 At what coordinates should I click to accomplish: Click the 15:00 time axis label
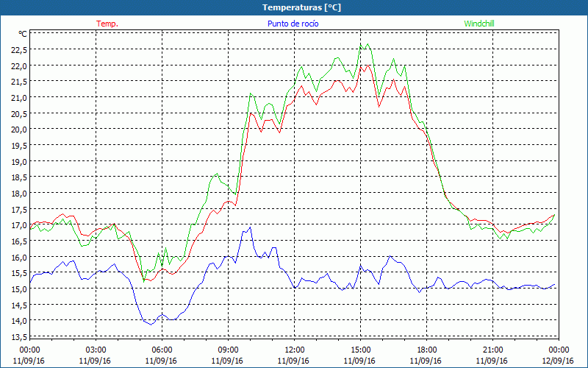coord(360,350)
